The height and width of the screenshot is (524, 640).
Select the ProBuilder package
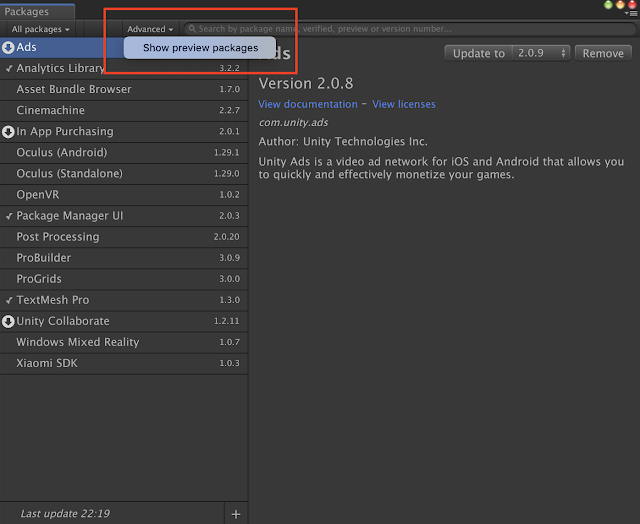124,258
